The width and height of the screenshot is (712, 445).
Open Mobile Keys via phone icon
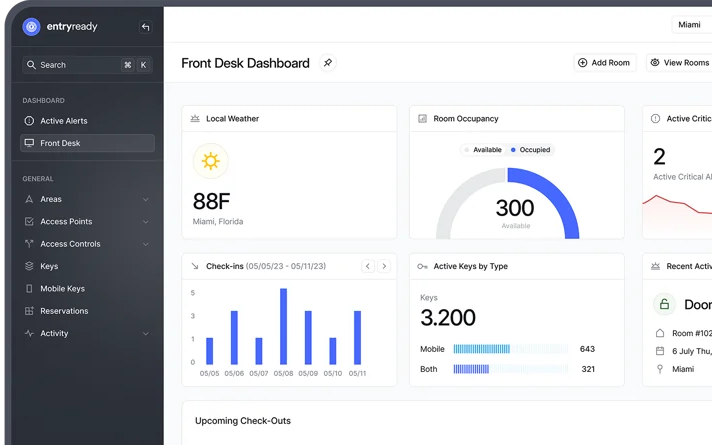click(x=29, y=289)
